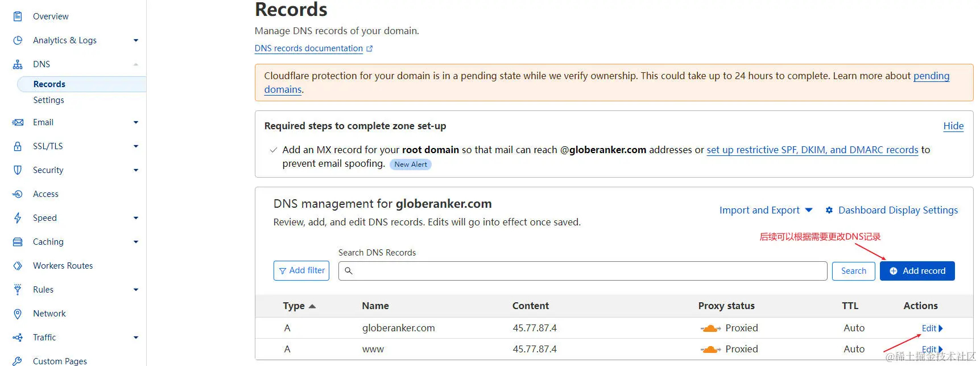Click the Overview clipboard icon

tap(18, 17)
